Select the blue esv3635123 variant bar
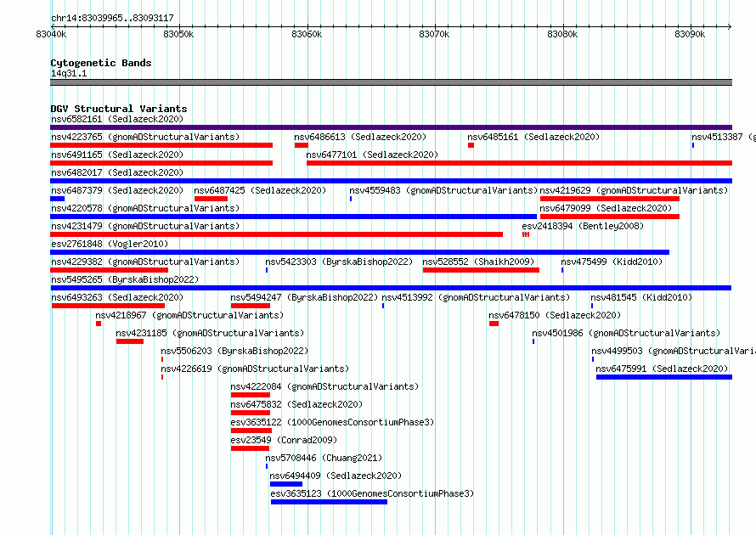The image size is (756, 535). pyautogui.click(x=329, y=502)
